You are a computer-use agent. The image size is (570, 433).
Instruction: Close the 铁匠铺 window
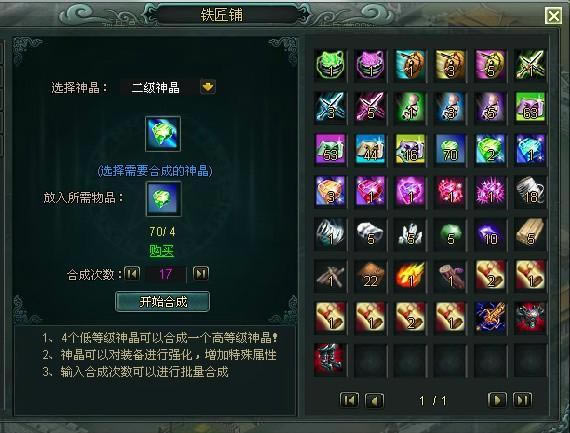(553, 16)
